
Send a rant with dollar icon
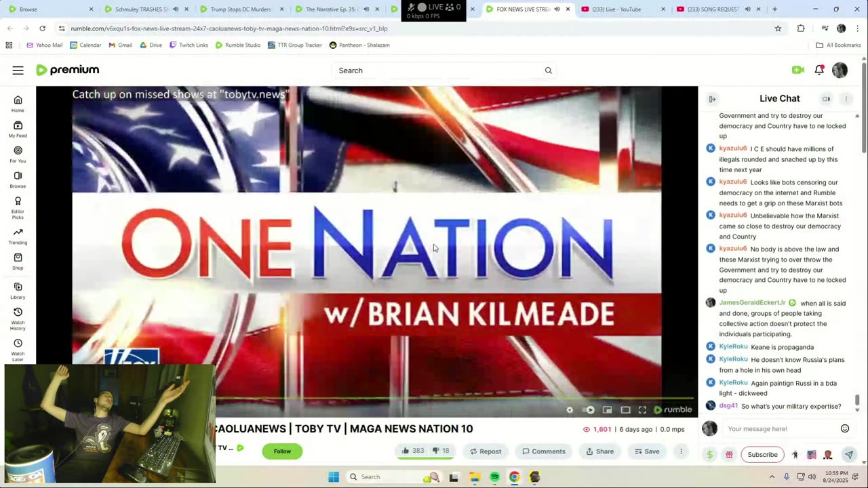(x=709, y=455)
